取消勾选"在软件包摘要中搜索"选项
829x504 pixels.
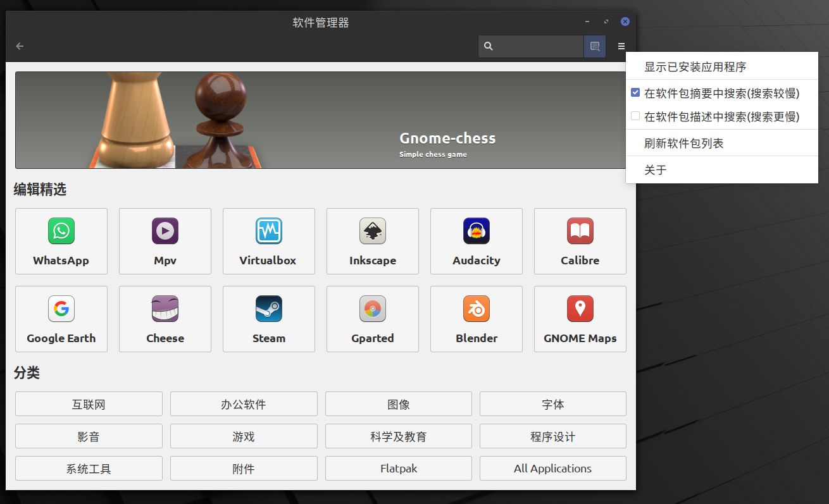(635, 92)
